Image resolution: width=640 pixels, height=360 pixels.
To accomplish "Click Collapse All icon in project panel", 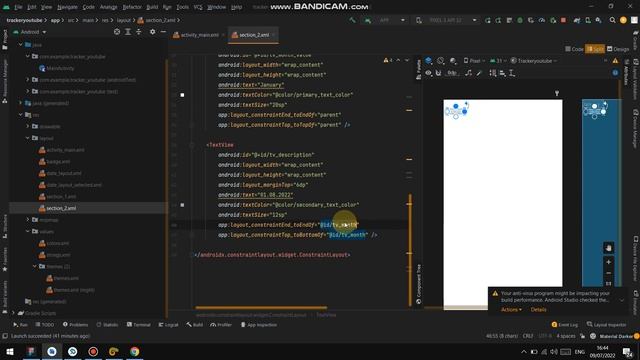I will tap(139, 32).
